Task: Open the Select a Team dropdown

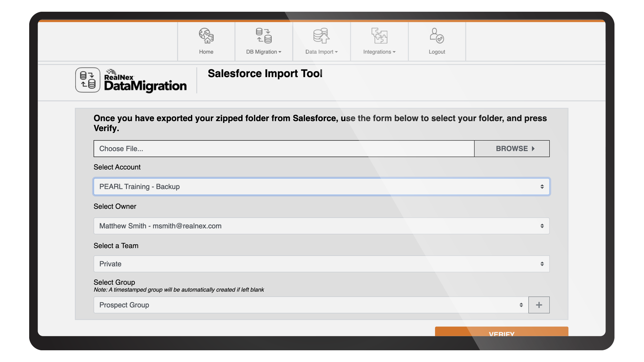Action: (x=321, y=264)
